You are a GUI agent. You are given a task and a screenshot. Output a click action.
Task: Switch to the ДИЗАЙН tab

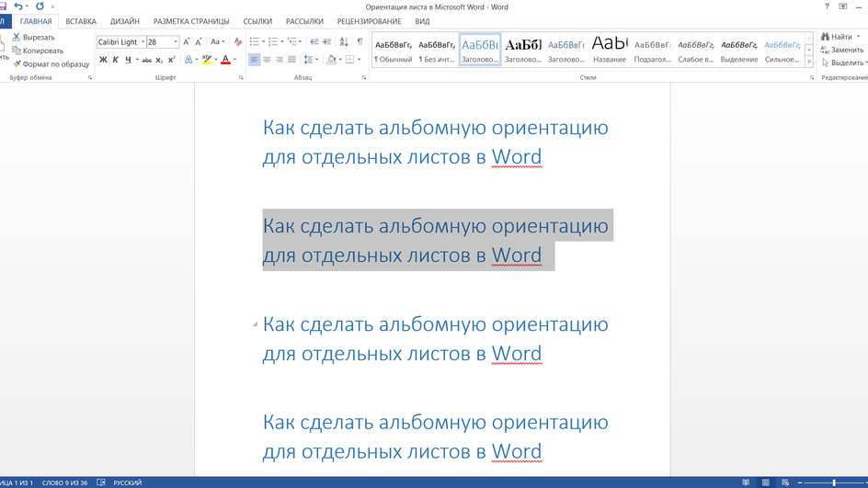point(124,21)
